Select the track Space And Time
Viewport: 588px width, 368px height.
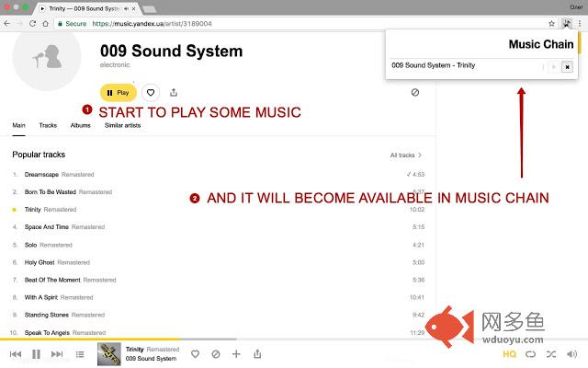coord(47,227)
